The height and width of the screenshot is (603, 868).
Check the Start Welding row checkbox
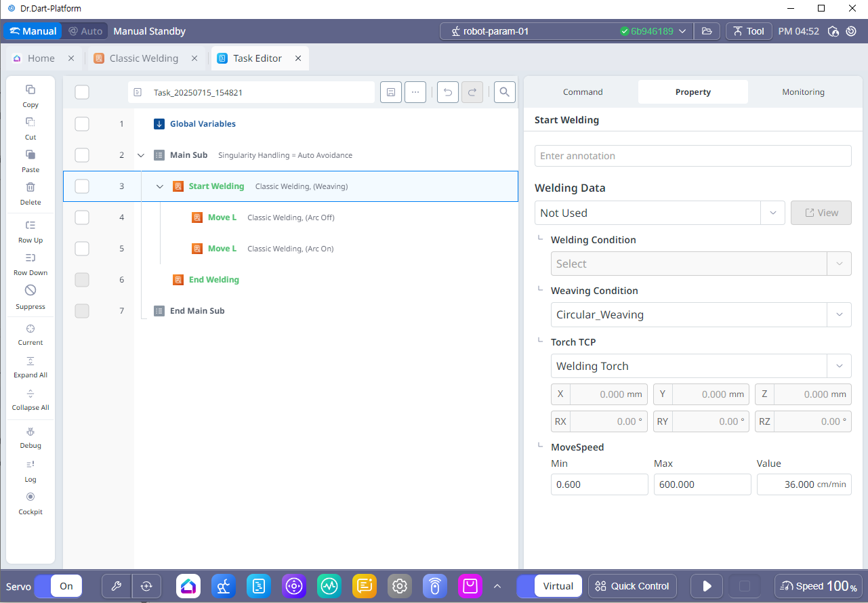[x=82, y=186]
